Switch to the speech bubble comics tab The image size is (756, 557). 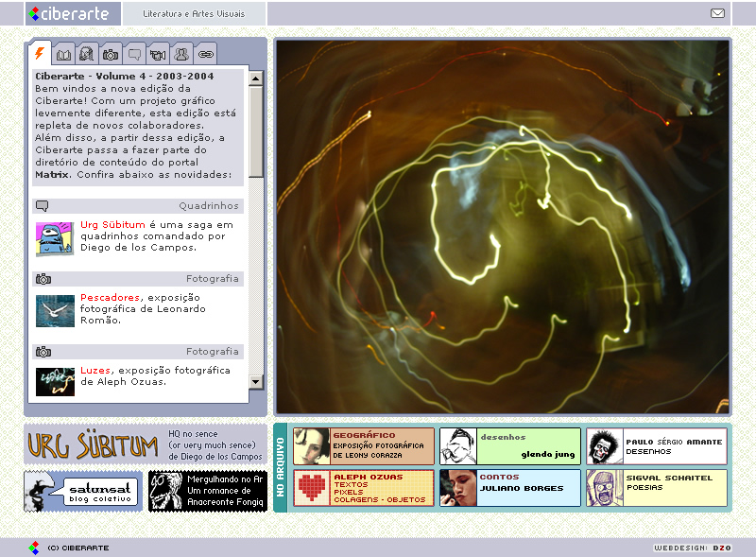(134, 55)
